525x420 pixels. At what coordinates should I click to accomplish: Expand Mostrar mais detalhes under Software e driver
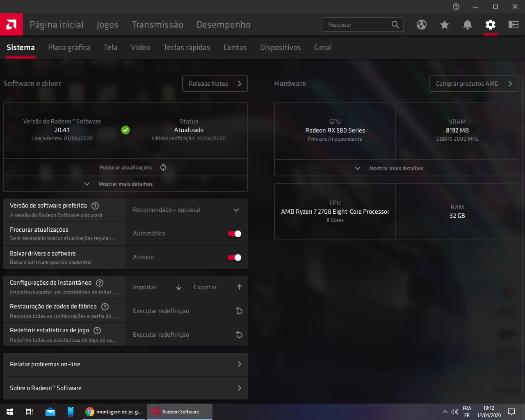coord(125,184)
